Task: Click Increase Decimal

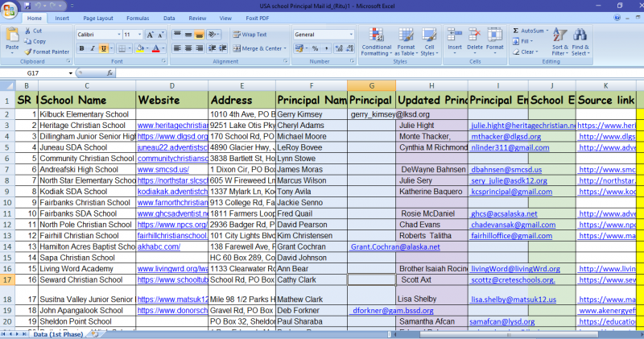Action: pyautogui.click(x=339, y=48)
